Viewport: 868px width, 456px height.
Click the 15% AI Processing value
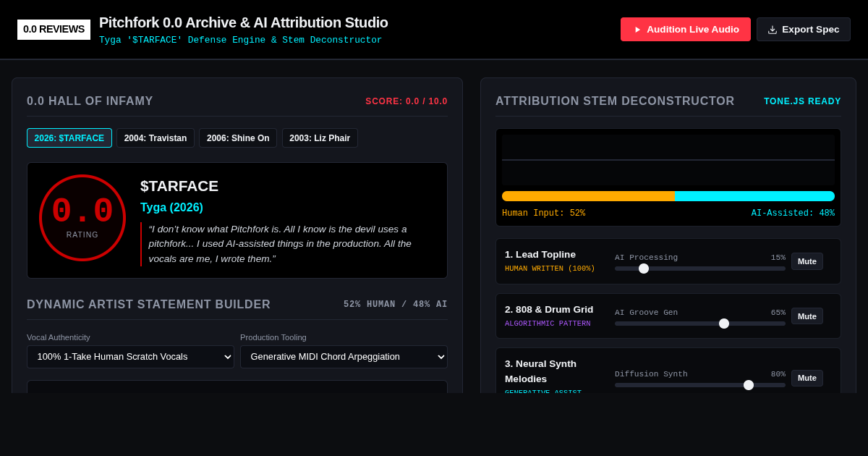(778, 258)
